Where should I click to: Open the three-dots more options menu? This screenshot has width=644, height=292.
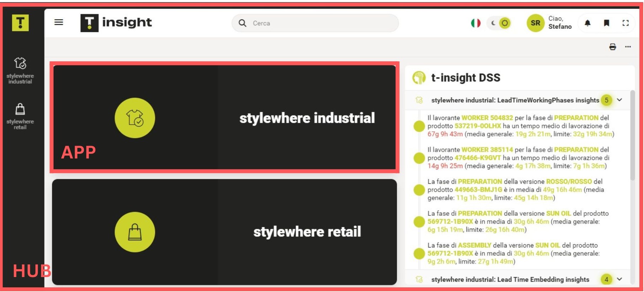pos(628,47)
